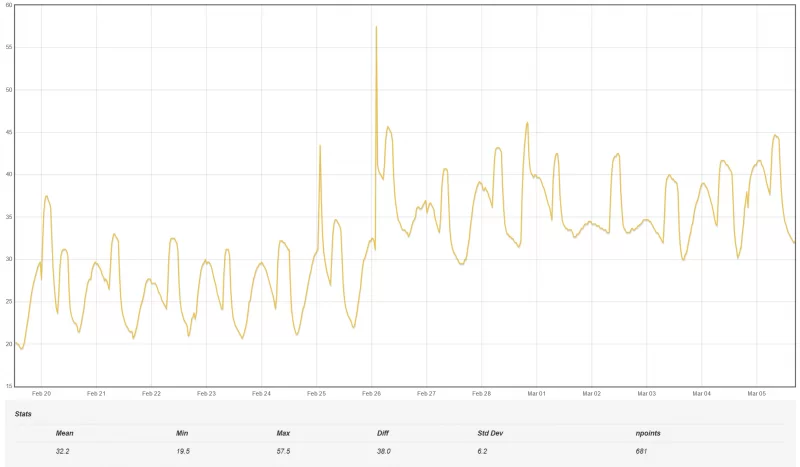Select the Std Dev column header

[x=490, y=433]
